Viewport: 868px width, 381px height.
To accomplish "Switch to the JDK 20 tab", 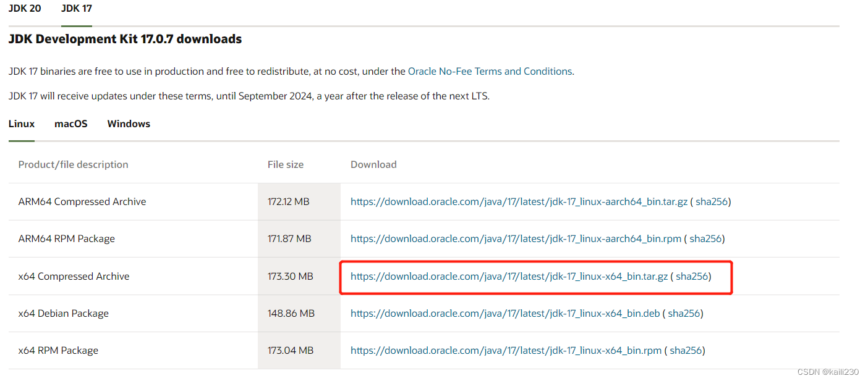I will point(25,9).
